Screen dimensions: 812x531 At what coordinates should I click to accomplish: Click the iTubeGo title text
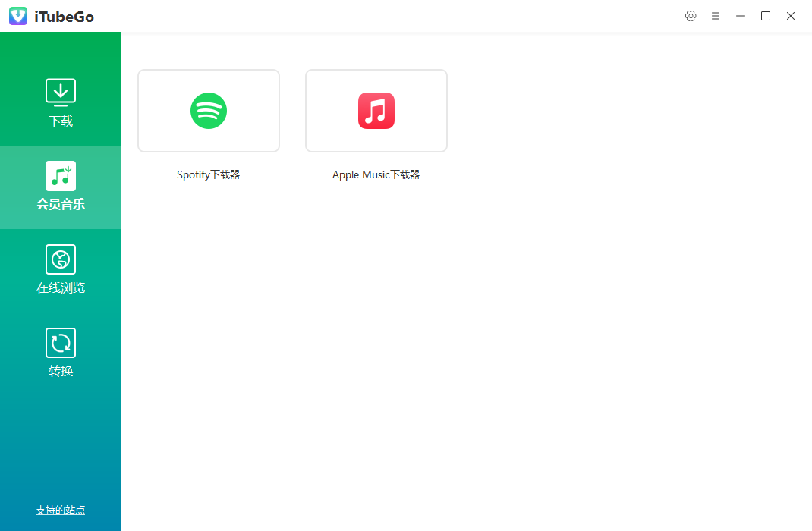(65, 17)
